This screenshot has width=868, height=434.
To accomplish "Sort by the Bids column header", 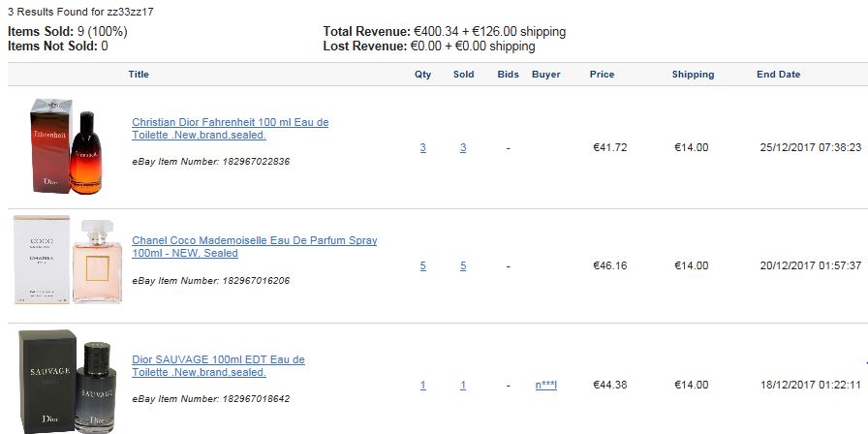I will click(509, 75).
